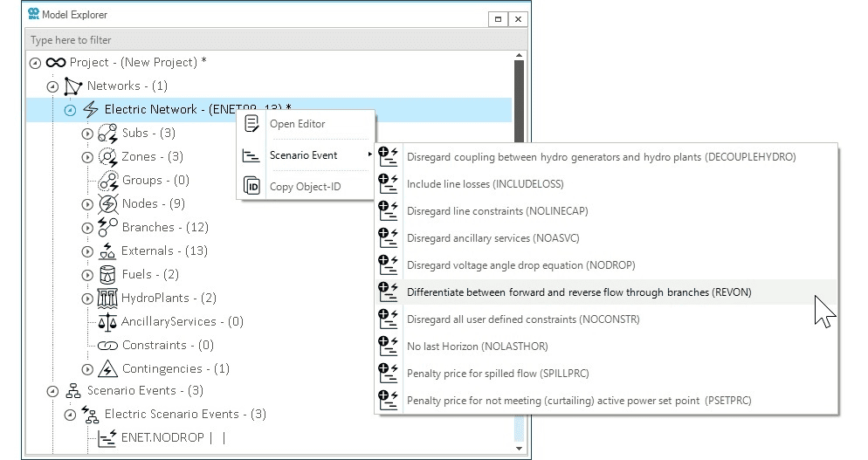Click the Groups node icon
The width and height of the screenshot is (868, 460).
(x=108, y=181)
